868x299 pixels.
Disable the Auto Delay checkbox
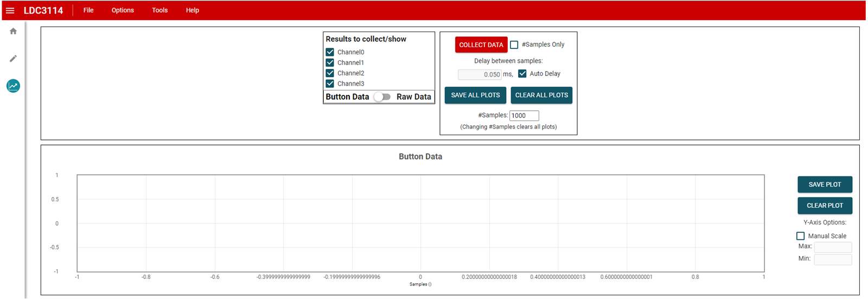[x=522, y=74]
